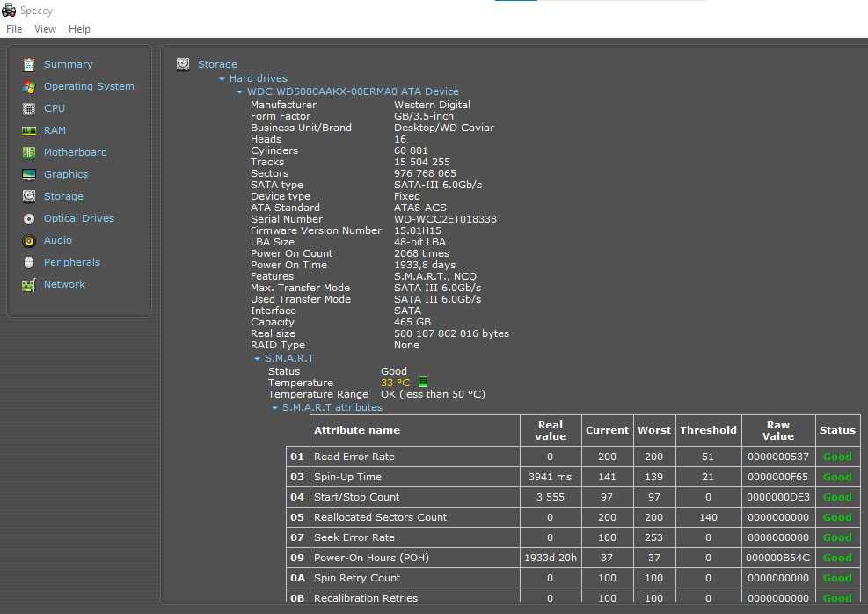Open the Motherboard section label
This screenshot has width=868, height=614.
tap(76, 152)
